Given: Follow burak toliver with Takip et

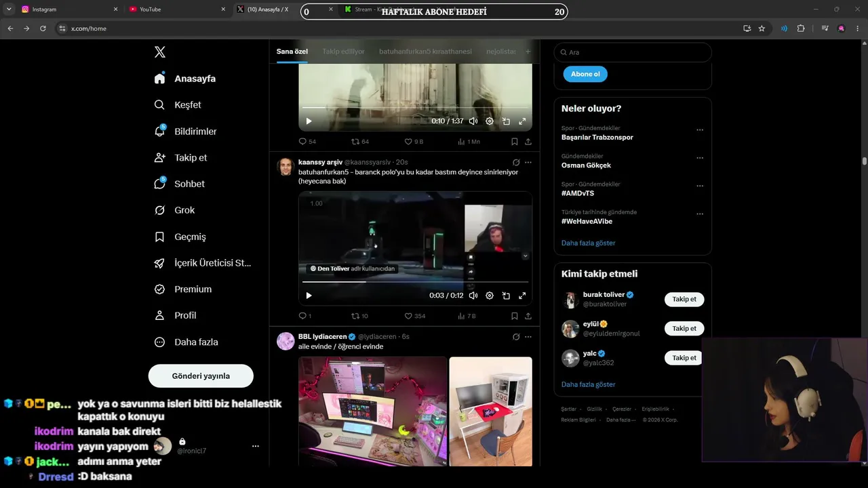Looking at the screenshot, I should (684, 299).
